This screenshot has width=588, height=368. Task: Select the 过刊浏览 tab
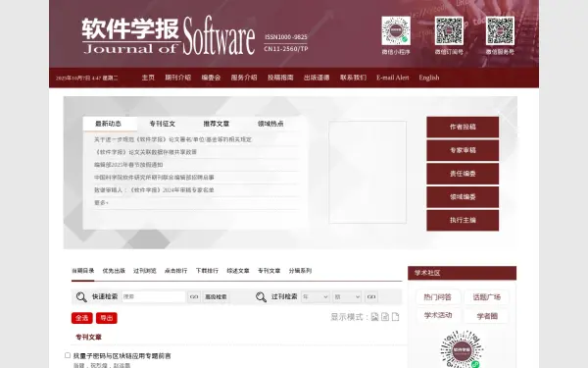coord(145,271)
